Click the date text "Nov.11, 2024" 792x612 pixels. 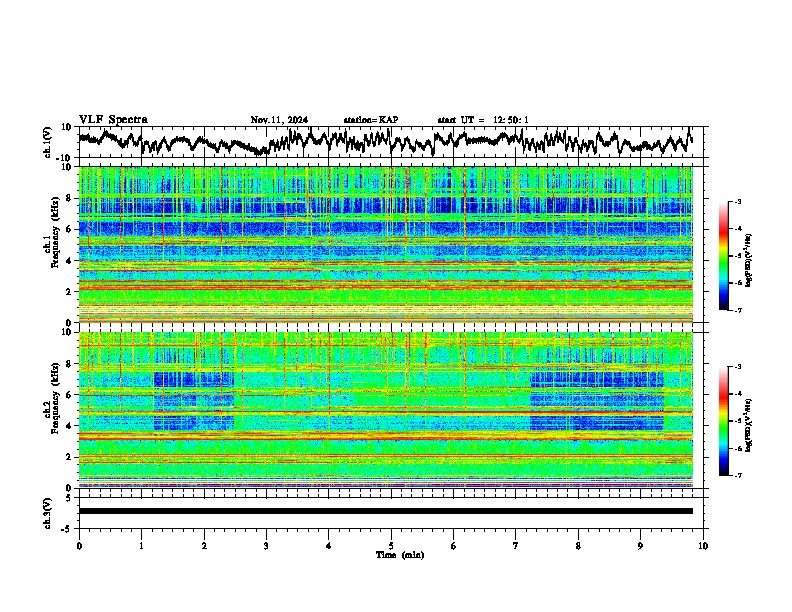tap(279, 120)
